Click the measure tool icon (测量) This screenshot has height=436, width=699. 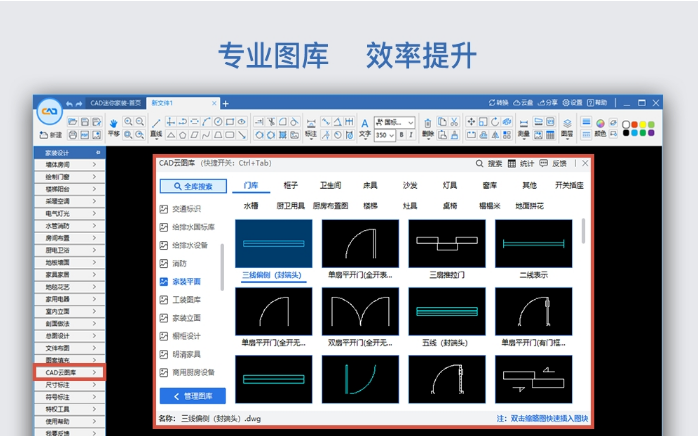(x=524, y=128)
